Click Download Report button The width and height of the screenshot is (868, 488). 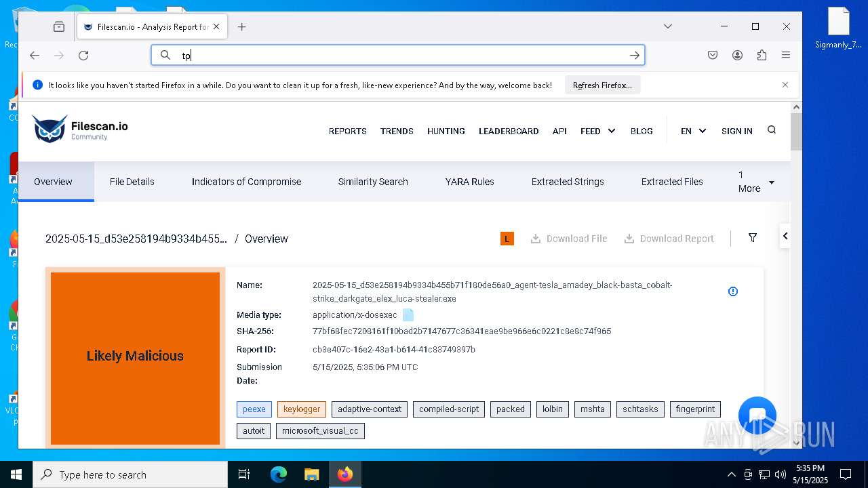pyautogui.click(x=669, y=239)
